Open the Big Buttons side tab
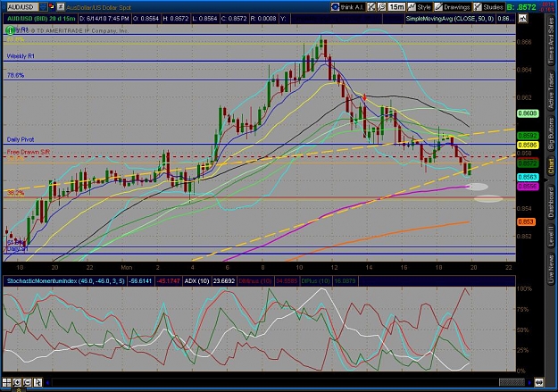Screen dimensions: 558x392 tap(551, 134)
